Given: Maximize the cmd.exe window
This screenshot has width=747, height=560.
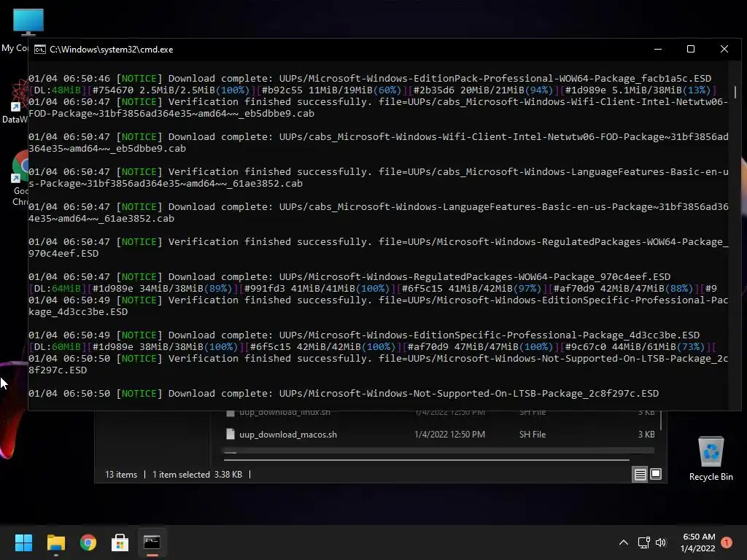Looking at the screenshot, I should [691, 50].
